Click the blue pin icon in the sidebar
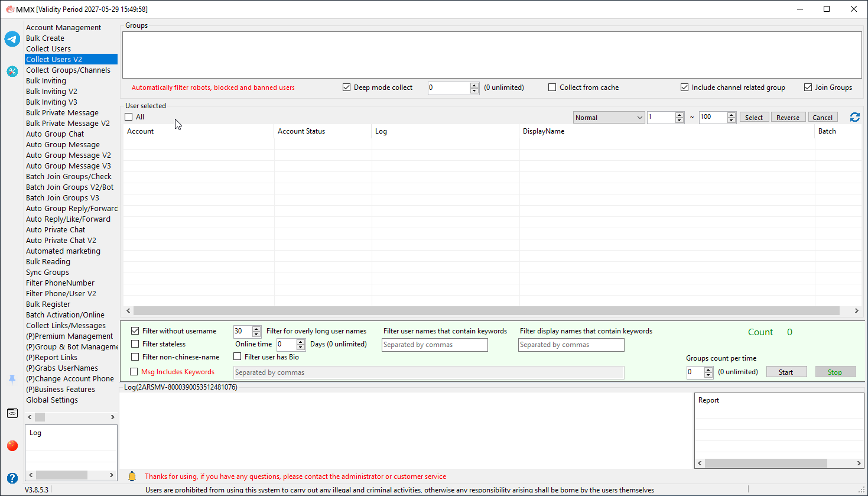Screen dimensions: 868x496 12,380
